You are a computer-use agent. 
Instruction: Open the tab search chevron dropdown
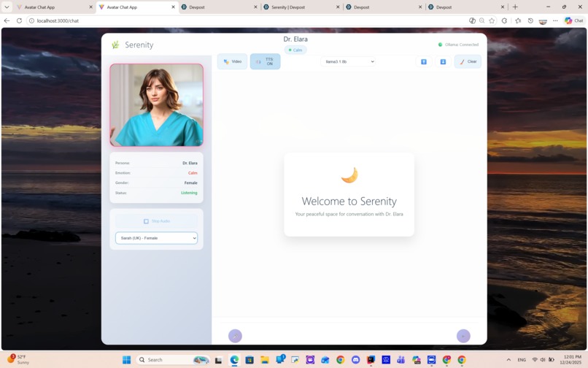tap(7, 7)
